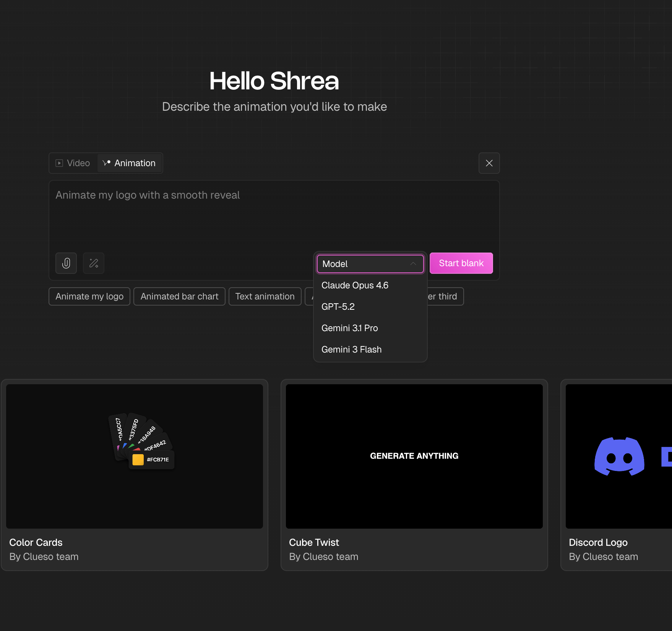
Task: Choose Claude Opus 4.6 from model list
Action: (370, 285)
